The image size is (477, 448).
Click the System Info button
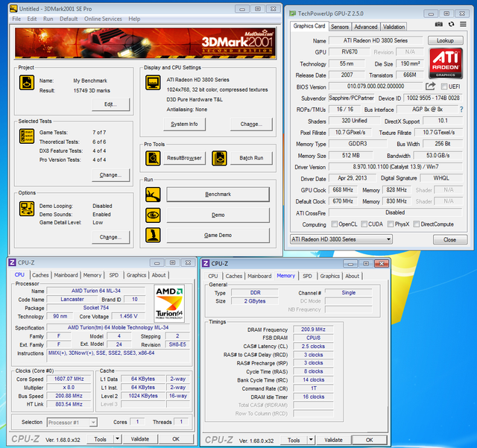pos(184,124)
